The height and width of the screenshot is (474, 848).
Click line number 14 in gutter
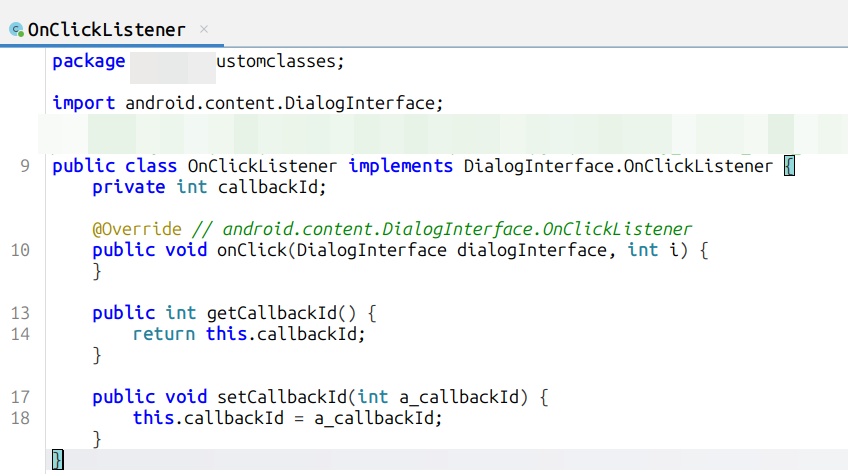(20, 334)
